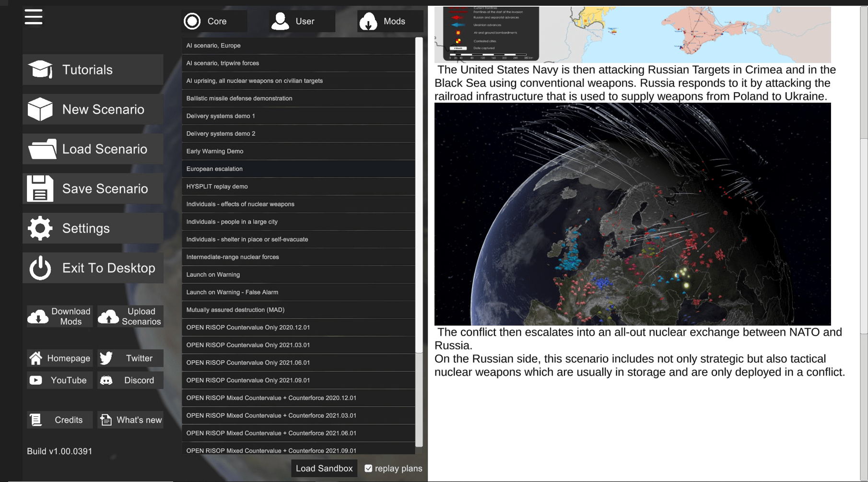Viewport: 868px width, 482px height.
Task: Click the YouTube play icon
Action: tap(36, 380)
